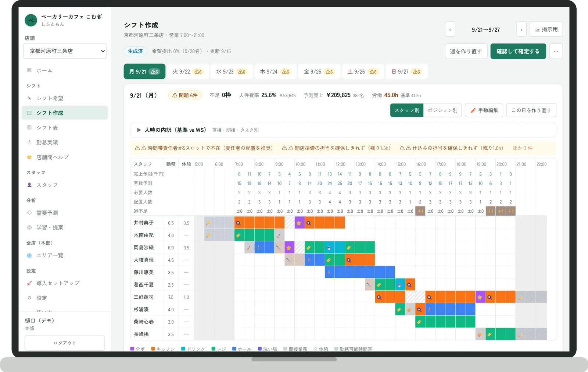Click the 手動編集 button

pyautogui.click(x=484, y=110)
